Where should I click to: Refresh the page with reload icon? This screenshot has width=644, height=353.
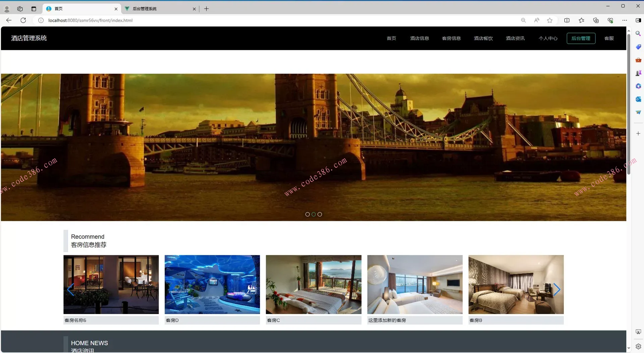23,20
